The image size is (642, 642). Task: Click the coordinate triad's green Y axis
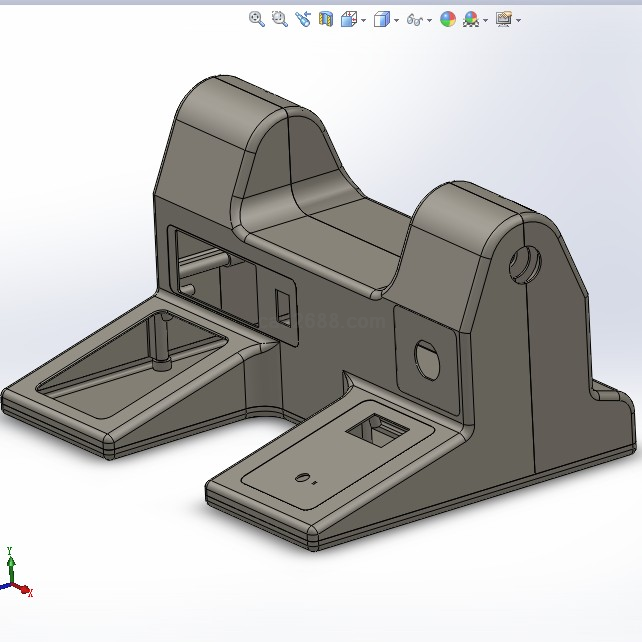[10, 565]
